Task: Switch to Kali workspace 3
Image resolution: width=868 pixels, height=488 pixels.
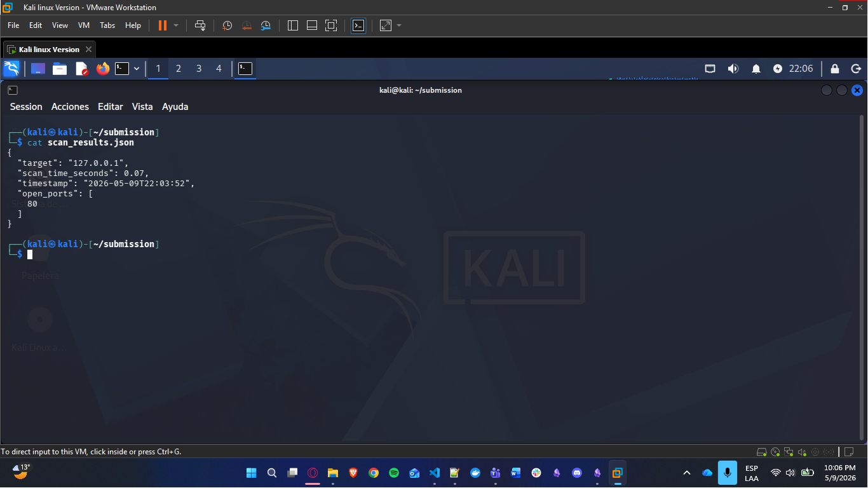Action: [x=199, y=69]
